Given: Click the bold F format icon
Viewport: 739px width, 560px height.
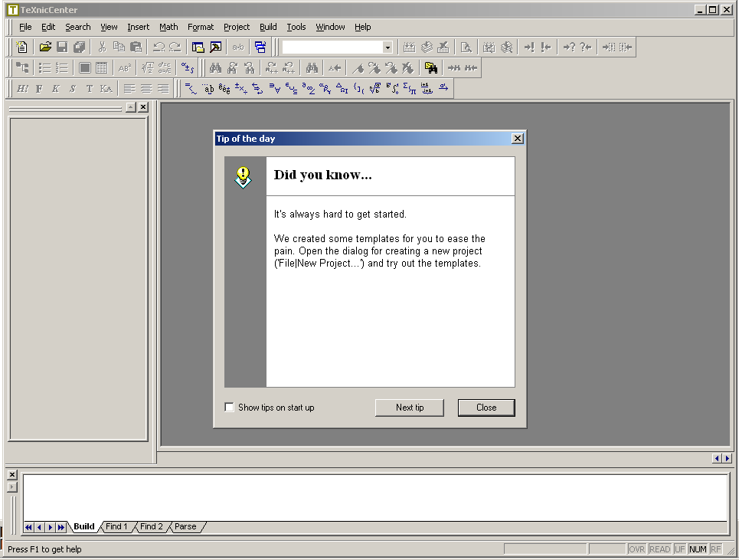Looking at the screenshot, I should coord(39,88).
